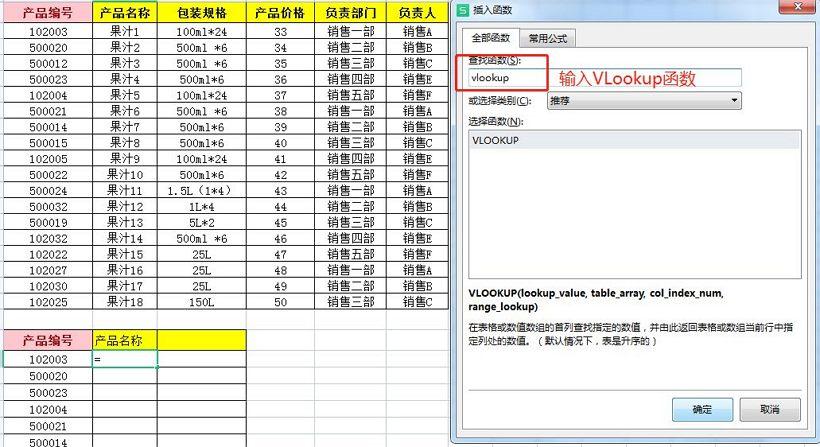
Task: Select 102003 in the lower table
Action: 48,359
